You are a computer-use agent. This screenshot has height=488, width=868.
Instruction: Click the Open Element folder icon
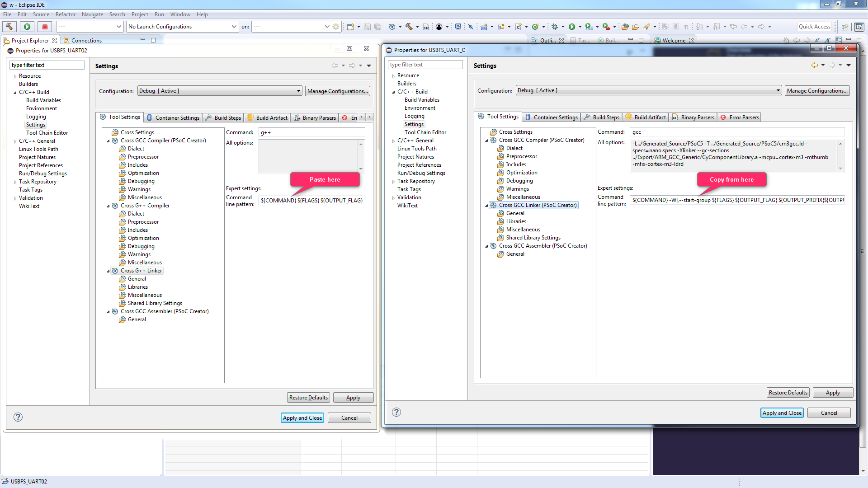[x=625, y=27]
